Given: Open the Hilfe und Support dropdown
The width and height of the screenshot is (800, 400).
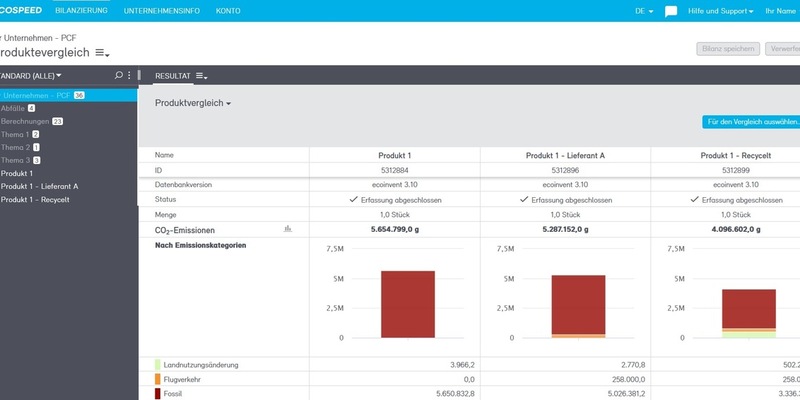Looking at the screenshot, I should [720, 11].
